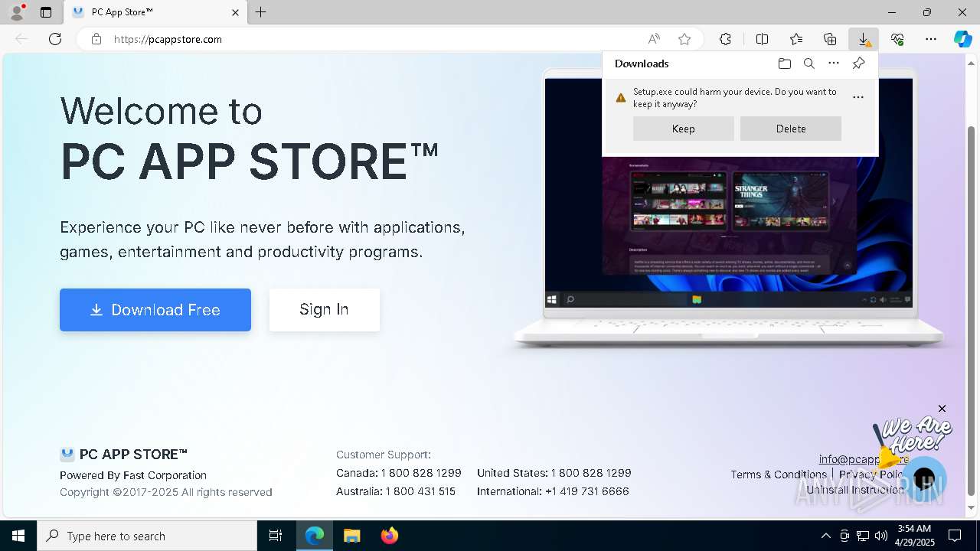
Task: Open the tab actions menu icon
Action: point(46,12)
